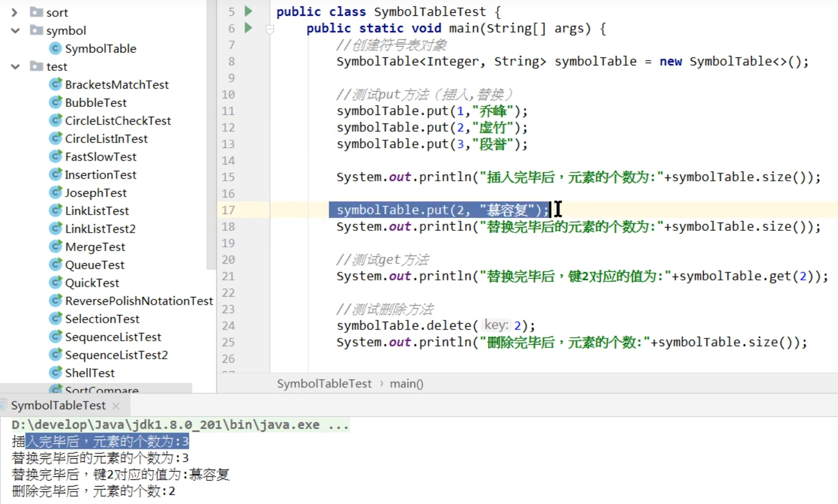Viewport: 838px width, 504px height.
Task: Click the SequenceListTest2 class icon
Action: [55, 354]
